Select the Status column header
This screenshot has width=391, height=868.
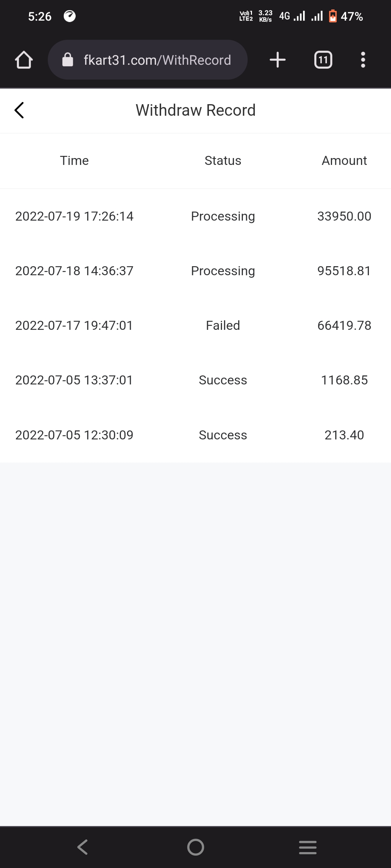(223, 161)
